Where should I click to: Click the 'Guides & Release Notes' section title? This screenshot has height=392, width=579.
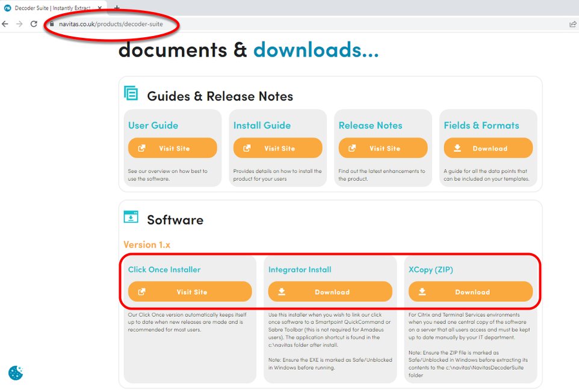220,96
